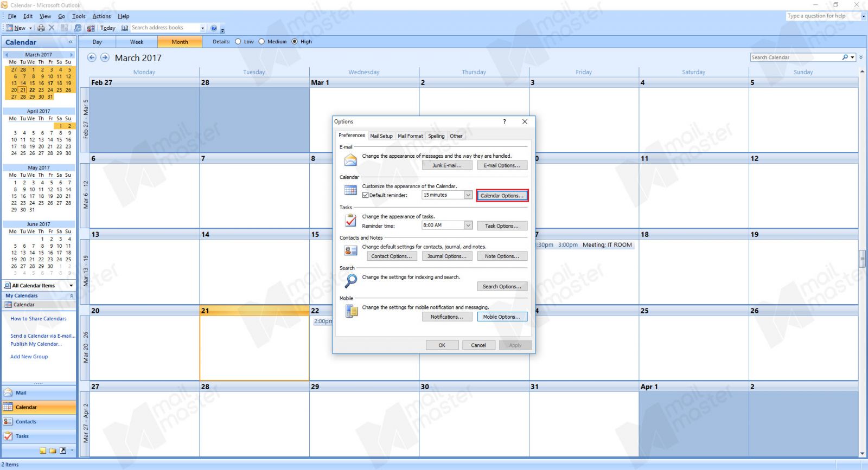This screenshot has height=470, width=868.
Task: Open the Actions menu
Action: click(101, 16)
